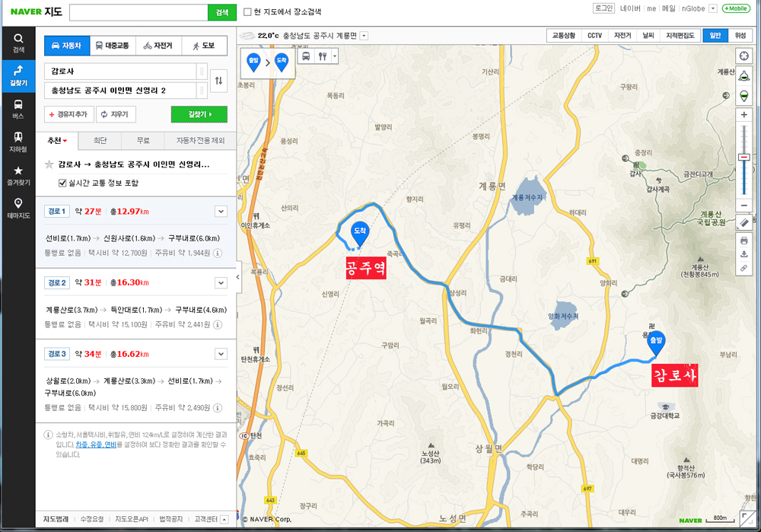Toggle restaurant overlay icon on map
Image resolution: width=761 pixels, height=532 pixels.
[323, 56]
